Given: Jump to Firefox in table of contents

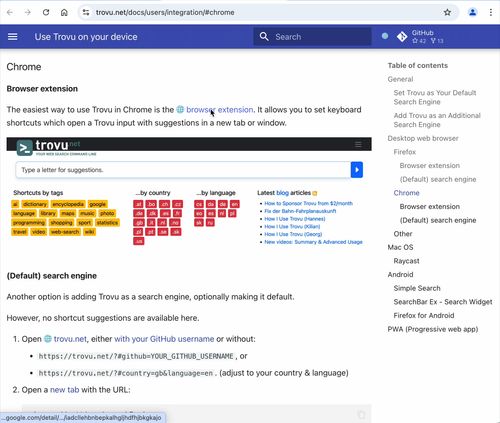Looking at the screenshot, I should (405, 152).
